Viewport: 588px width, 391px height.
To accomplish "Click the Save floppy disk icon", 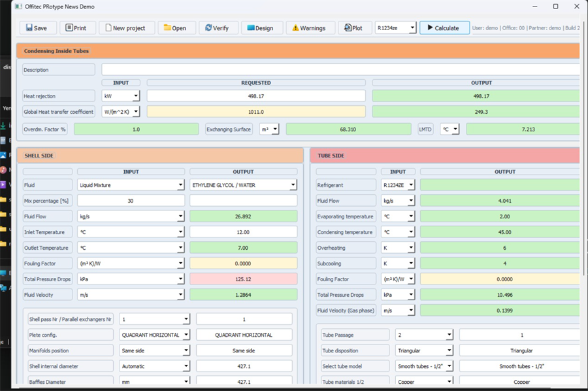I will (x=28, y=28).
